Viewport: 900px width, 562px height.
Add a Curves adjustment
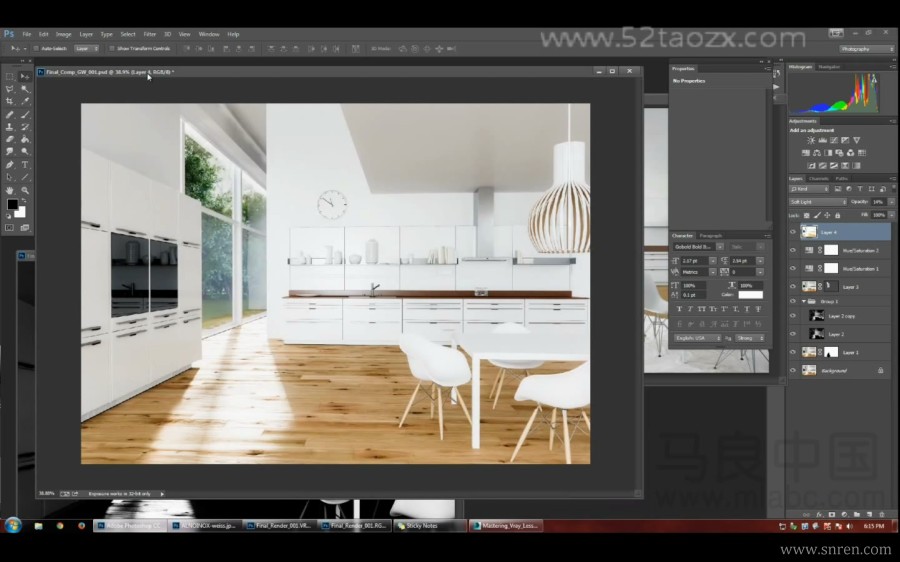pos(833,140)
